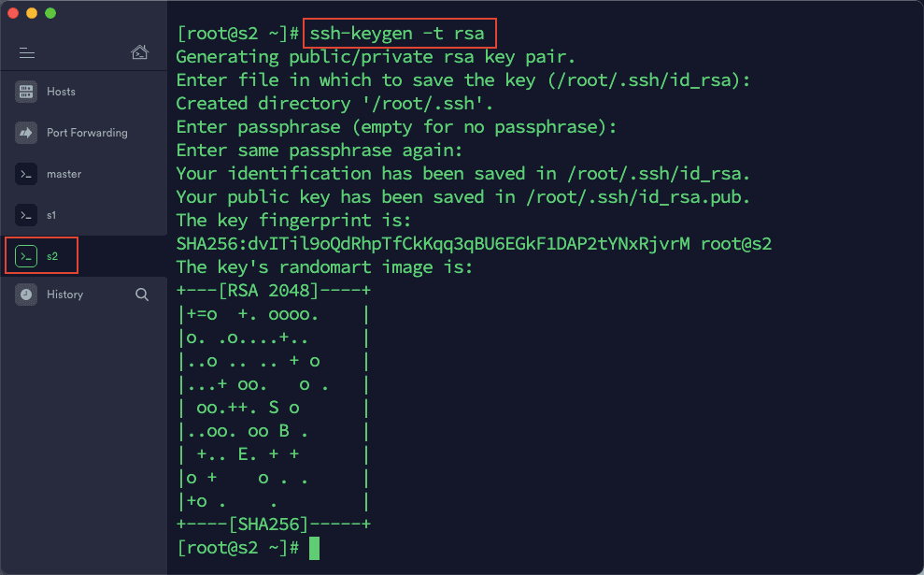This screenshot has width=924, height=575.
Task: Click the highlighted s2 terminal icon
Action: pos(26,255)
